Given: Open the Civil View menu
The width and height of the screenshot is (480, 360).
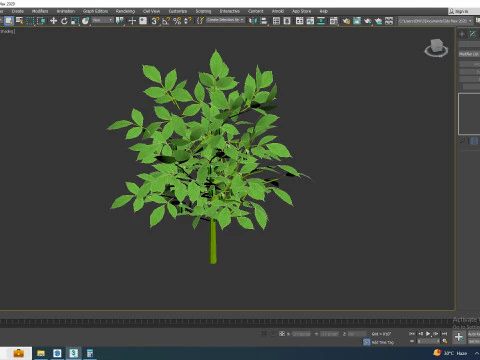Looking at the screenshot, I should pyautogui.click(x=151, y=11).
